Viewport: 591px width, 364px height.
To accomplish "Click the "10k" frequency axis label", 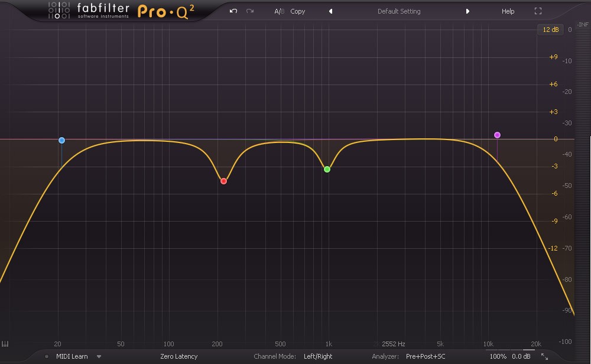I will pyautogui.click(x=488, y=344).
